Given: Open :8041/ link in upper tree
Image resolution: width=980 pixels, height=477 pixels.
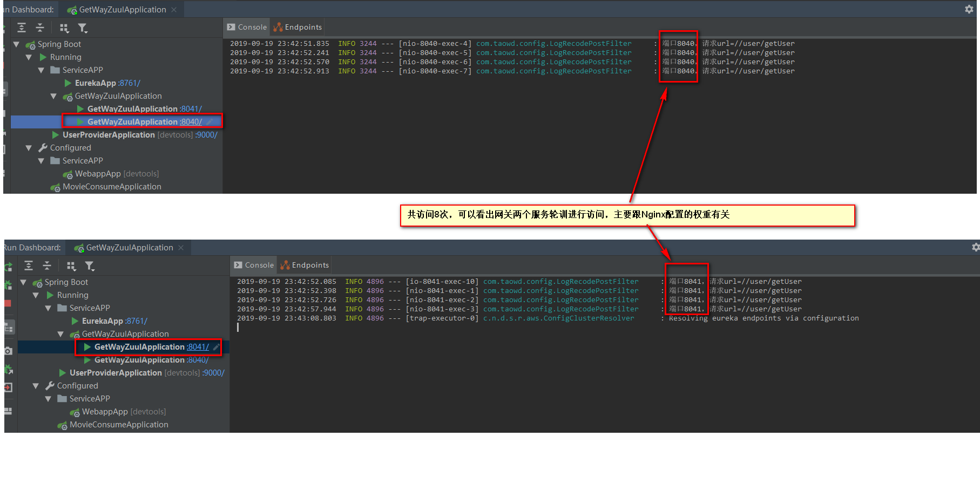Looking at the screenshot, I should click(191, 109).
